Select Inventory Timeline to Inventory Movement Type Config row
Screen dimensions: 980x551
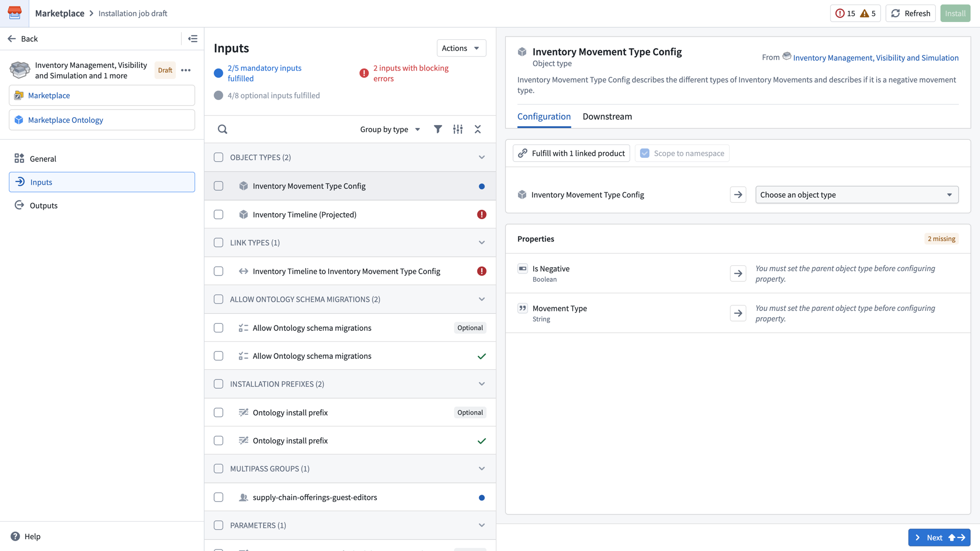pos(350,271)
